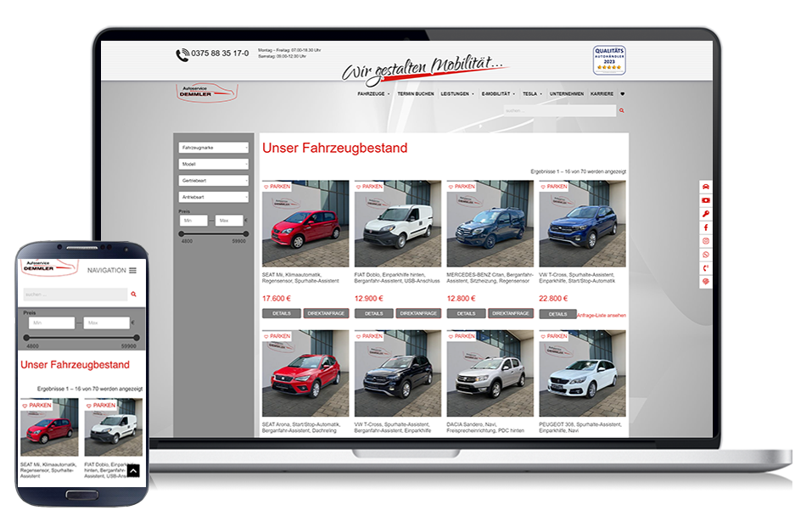Click the Demmler logo on phone screen
This screenshot has width=812, height=516.
tap(48, 266)
